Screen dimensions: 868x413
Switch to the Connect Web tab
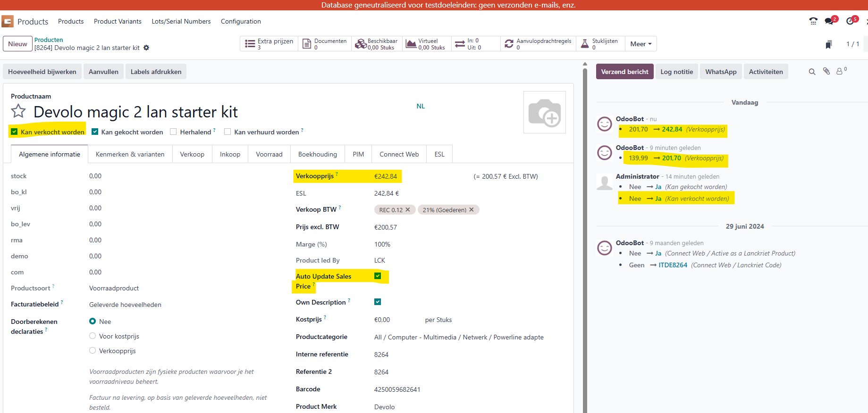point(399,154)
